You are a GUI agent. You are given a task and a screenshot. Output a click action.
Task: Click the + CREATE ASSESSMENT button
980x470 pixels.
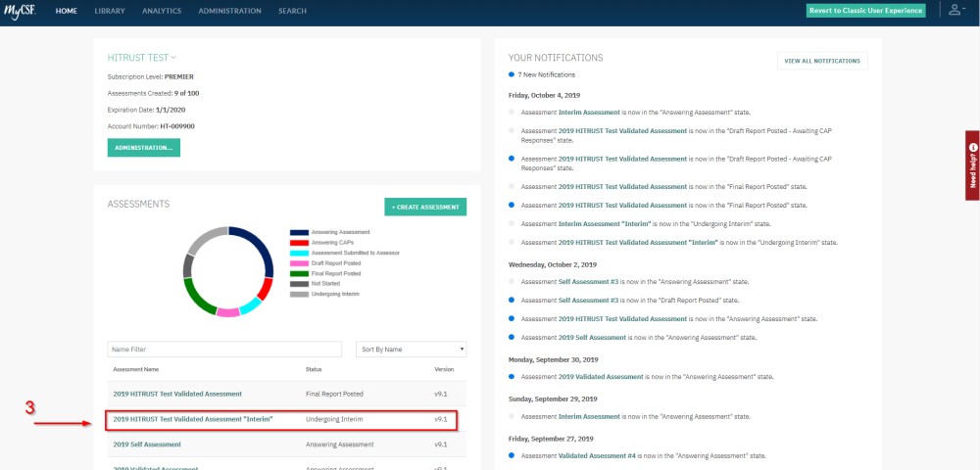425,208
